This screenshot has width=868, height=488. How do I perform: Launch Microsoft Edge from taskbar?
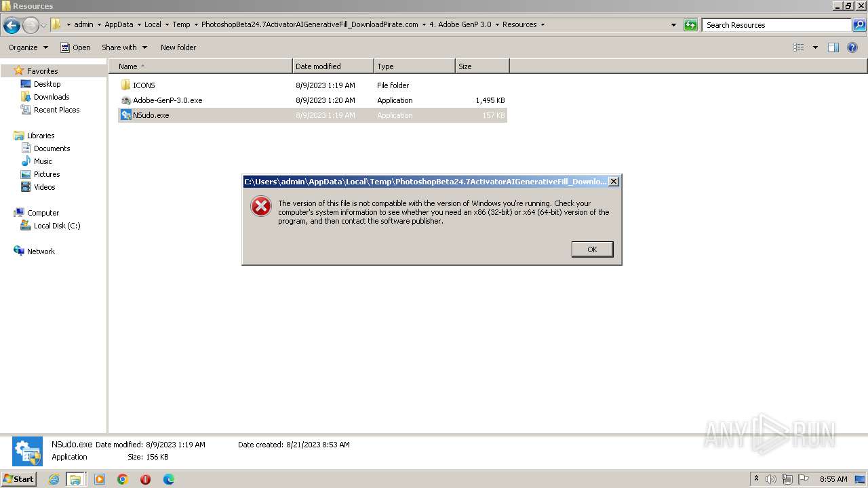click(x=169, y=479)
